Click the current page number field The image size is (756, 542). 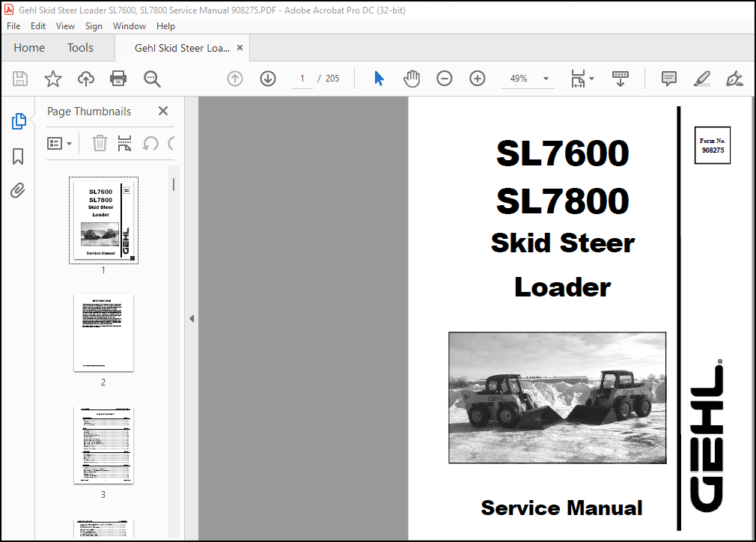click(302, 79)
